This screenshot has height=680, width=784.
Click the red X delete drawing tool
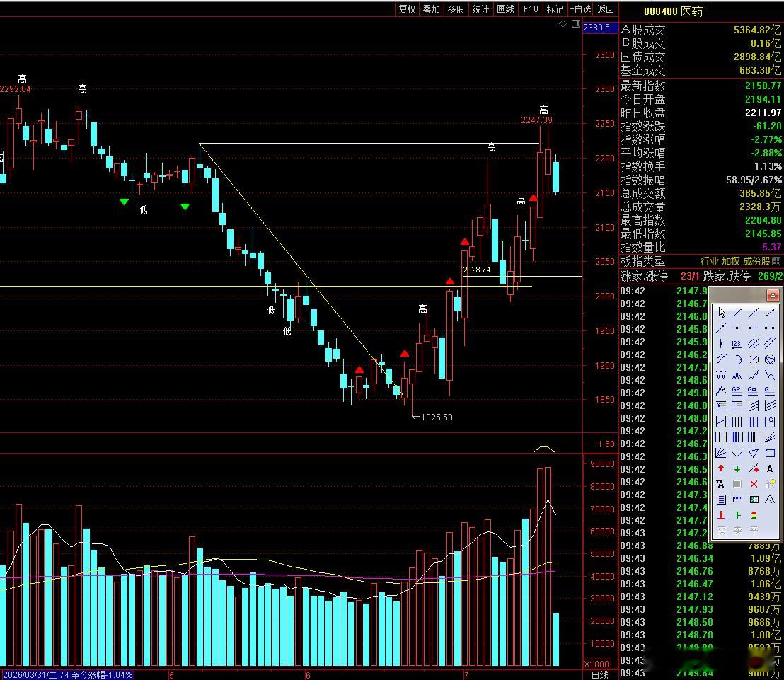[x=754, y=483]
